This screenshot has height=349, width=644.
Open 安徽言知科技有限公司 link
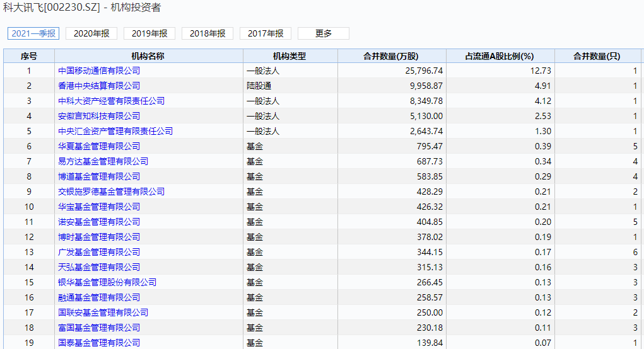click(99, 116)
